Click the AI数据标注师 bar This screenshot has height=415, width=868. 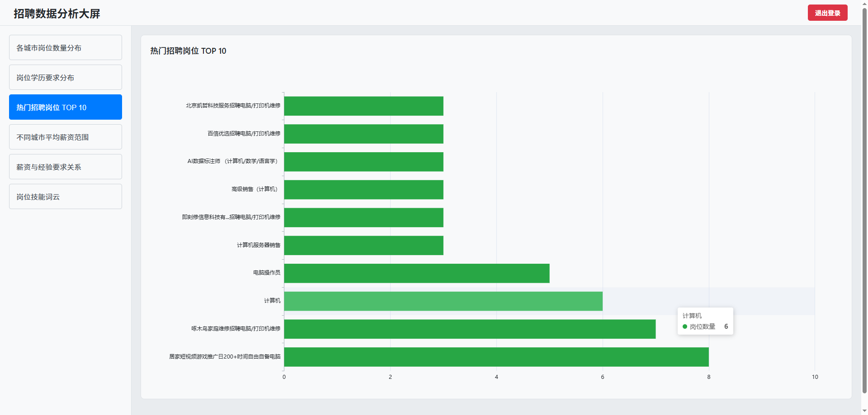pos(363,162)
